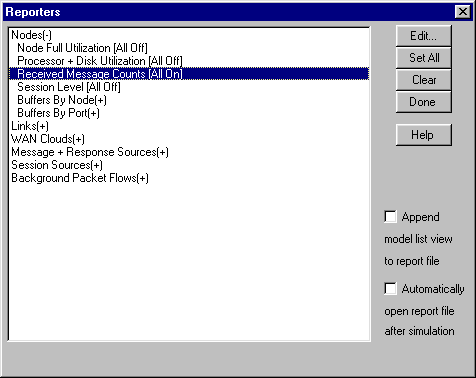The width and height of the screenshot is (476, 378).
Task: Expand Message + Response Sources group
Action: pos(90,152)
